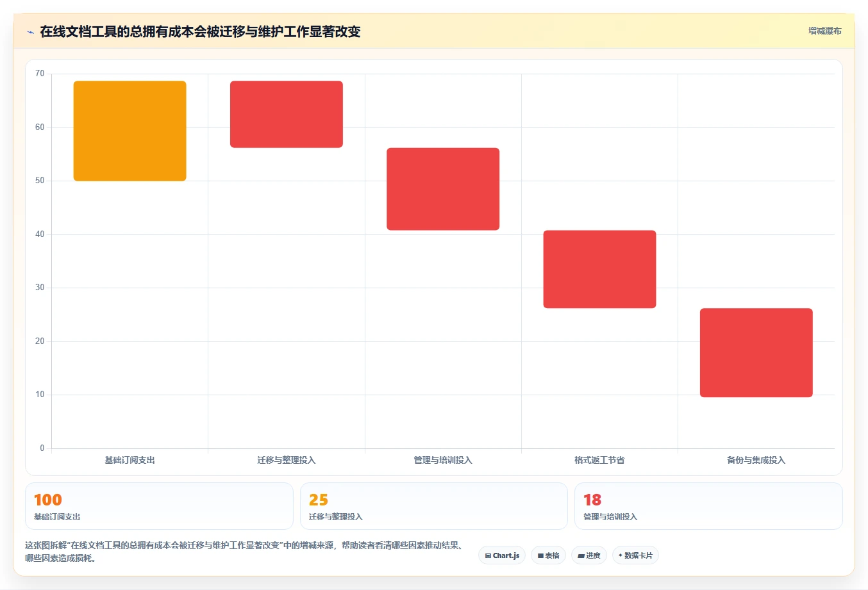The image size is (868, 590).
Task: Click the red 备份与集成投入 bar
Action: pyautogui.click(x=756, y=353)
